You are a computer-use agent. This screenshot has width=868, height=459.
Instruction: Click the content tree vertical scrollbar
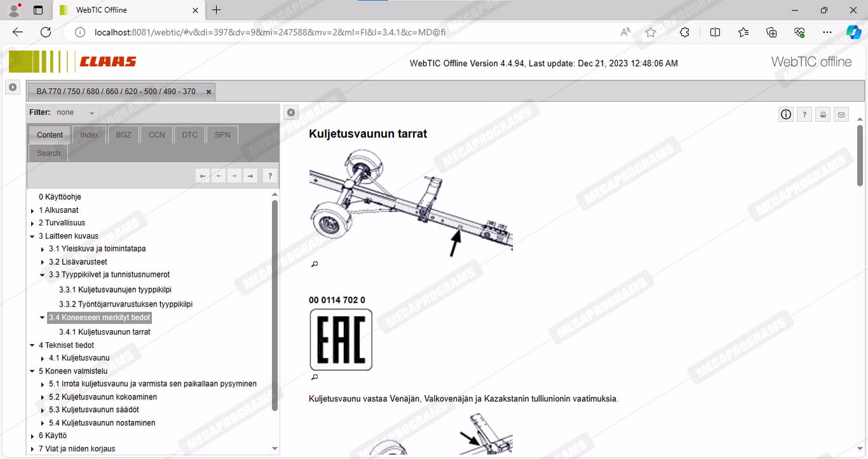tap(275, 305)
